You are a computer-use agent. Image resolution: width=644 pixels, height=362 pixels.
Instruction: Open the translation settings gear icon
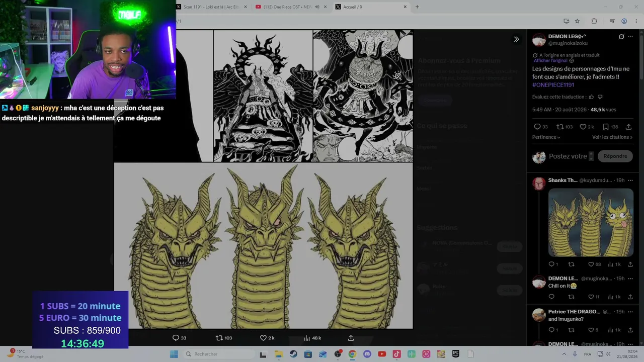(571, 61)
